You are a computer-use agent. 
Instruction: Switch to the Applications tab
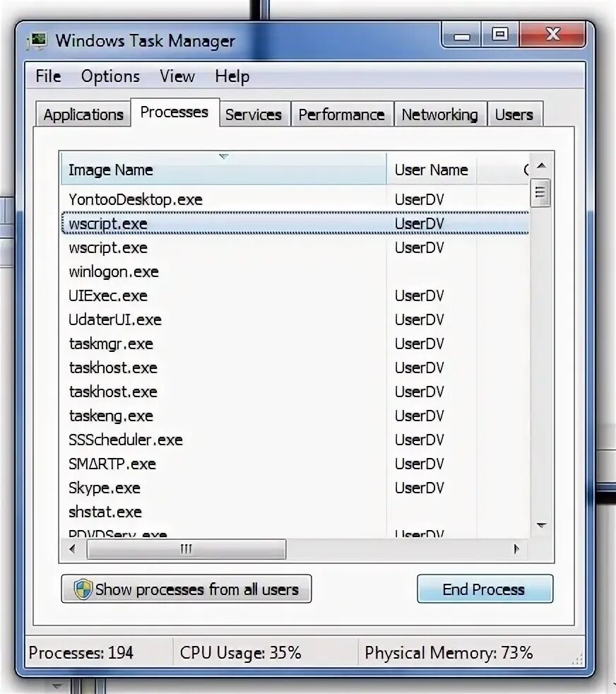point(83,114)
